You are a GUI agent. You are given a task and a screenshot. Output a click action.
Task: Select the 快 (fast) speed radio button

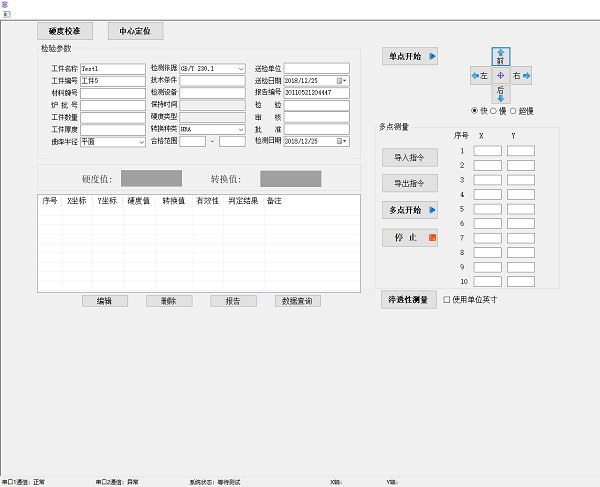[x=475, y=110]
